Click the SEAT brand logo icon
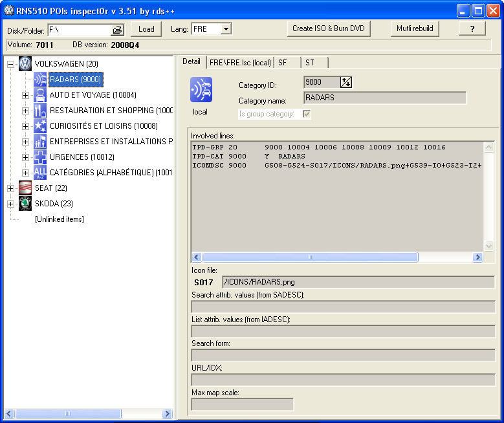Screen dimensions: 504x423 pos(25,188)
